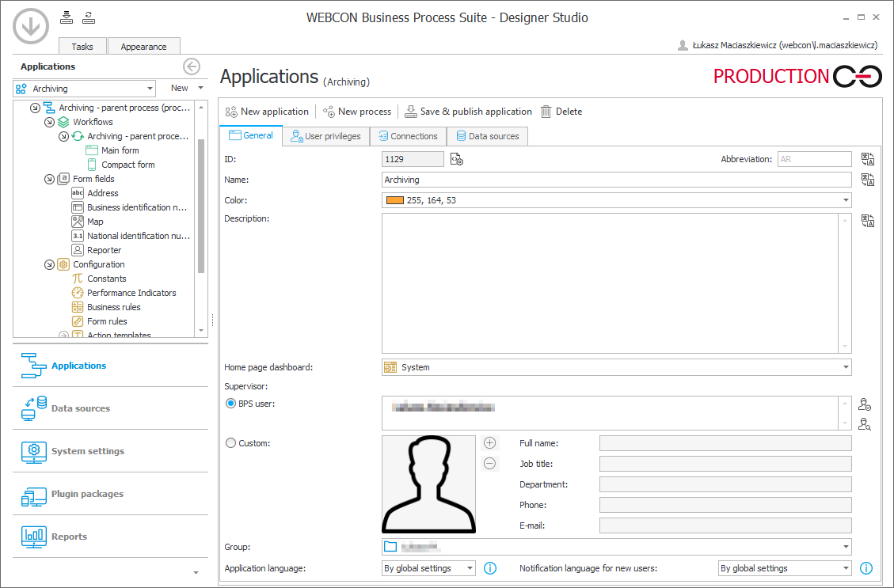Open the Color dropdown arrow
The width and height of the screenshot is (894, 588).
pos(846,200)
